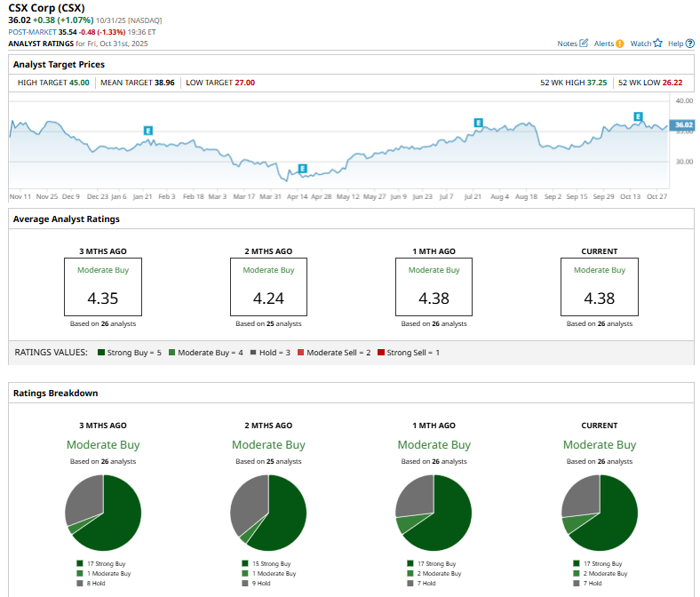Click the 4.24 average rating box

pos(268,287)
